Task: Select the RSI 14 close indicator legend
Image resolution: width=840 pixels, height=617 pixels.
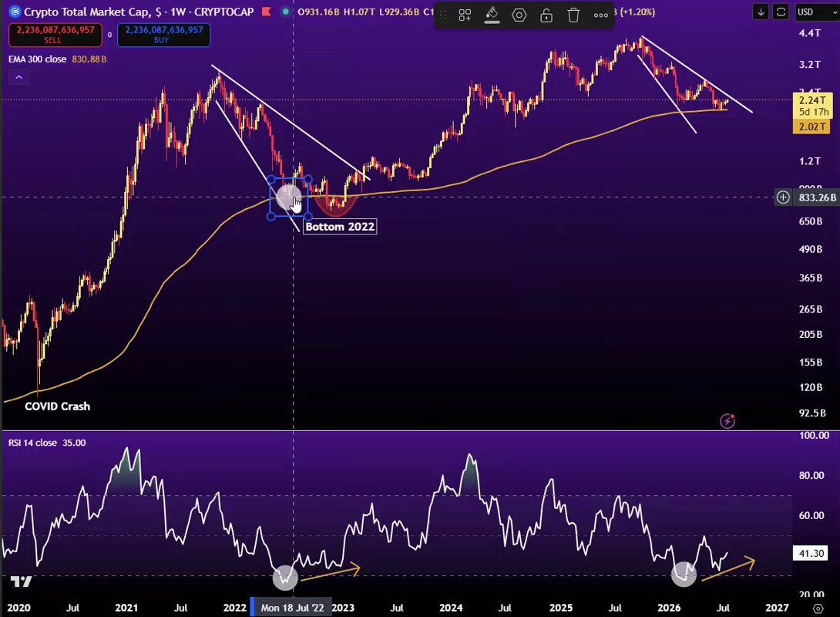Action: click(32, 443)
